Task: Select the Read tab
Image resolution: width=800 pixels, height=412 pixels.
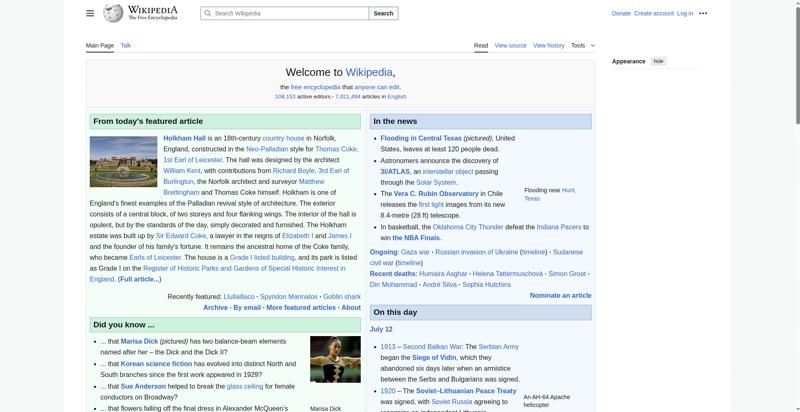Action: tap(481, 45)
